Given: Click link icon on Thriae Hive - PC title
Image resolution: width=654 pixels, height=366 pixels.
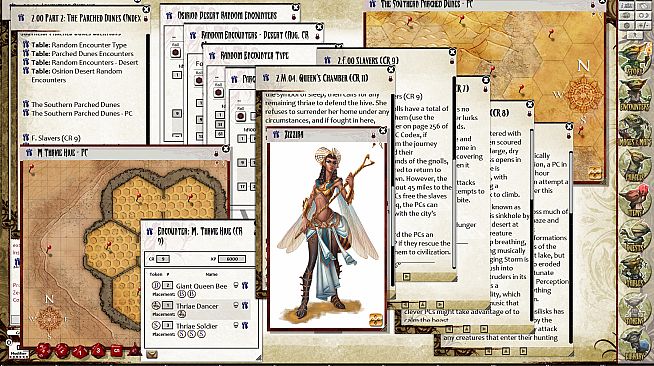Looking at the screenshot, I should [x=29, y=153].
